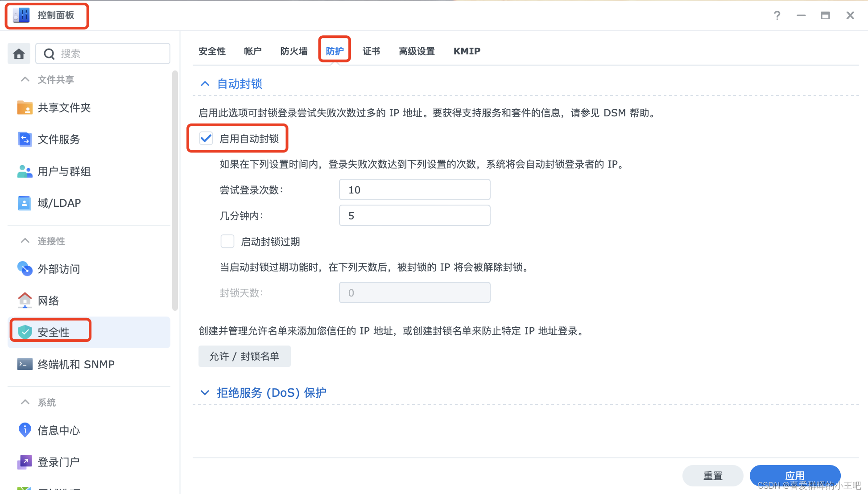This screenshot has width=868, height=494.
Task: Open Terminal & SNMP (终端机和 SNMP) icon
Action: (25, 364)
